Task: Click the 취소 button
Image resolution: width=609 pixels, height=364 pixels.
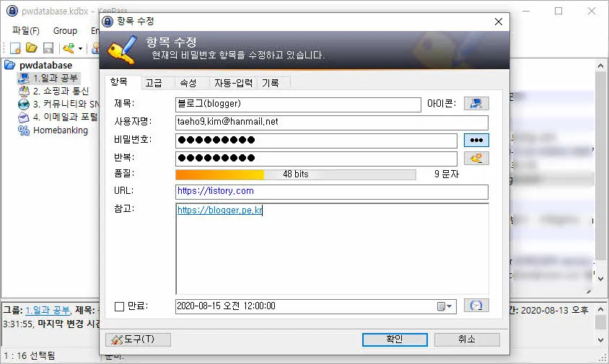Action: click(x=466, y=339)
